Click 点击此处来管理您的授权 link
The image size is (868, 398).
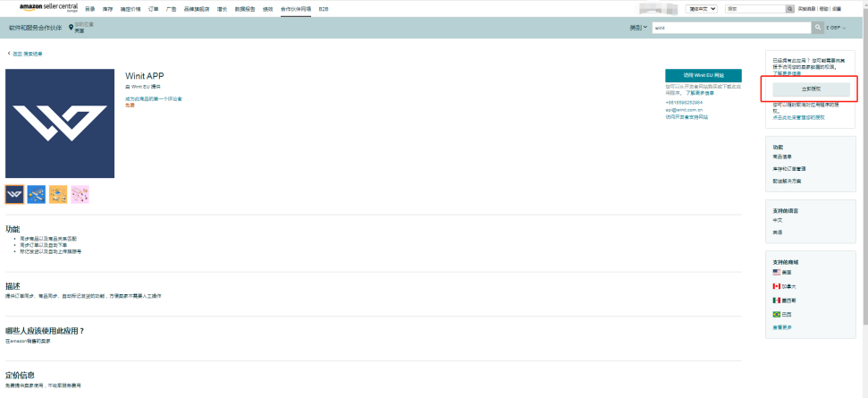click(x=799, y=117)
